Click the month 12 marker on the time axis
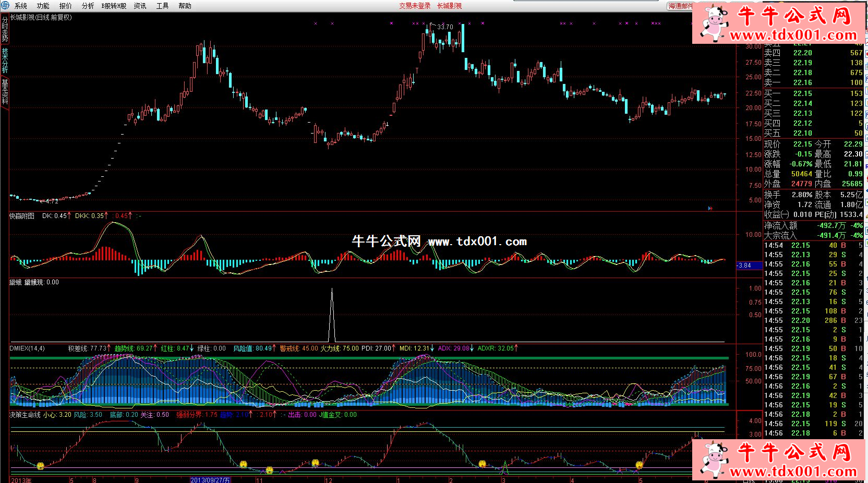 pyautogui.click(x=329, y=480)
